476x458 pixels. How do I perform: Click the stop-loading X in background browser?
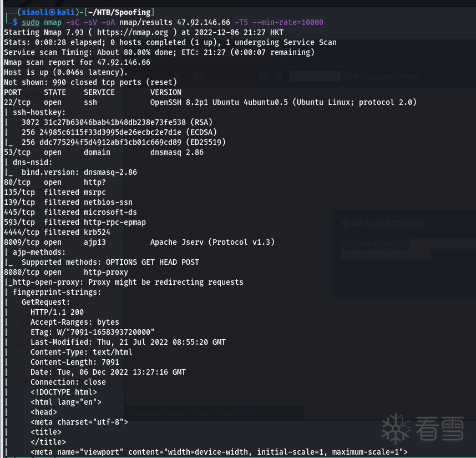pos(178,77)
